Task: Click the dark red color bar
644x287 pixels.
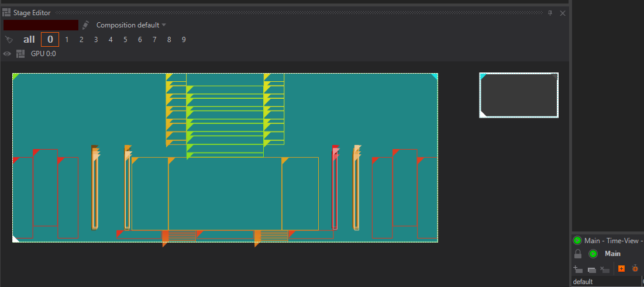Action: point(41,25)
